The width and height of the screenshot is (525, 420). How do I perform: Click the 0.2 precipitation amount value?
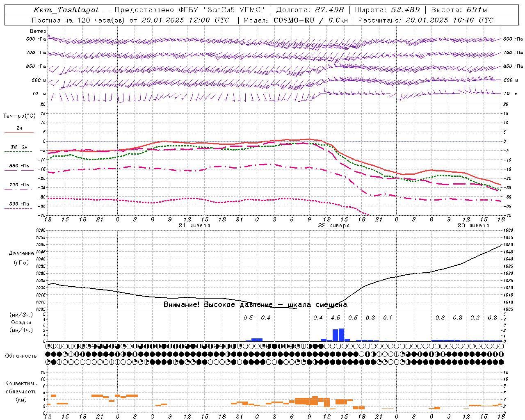[475, 318]
